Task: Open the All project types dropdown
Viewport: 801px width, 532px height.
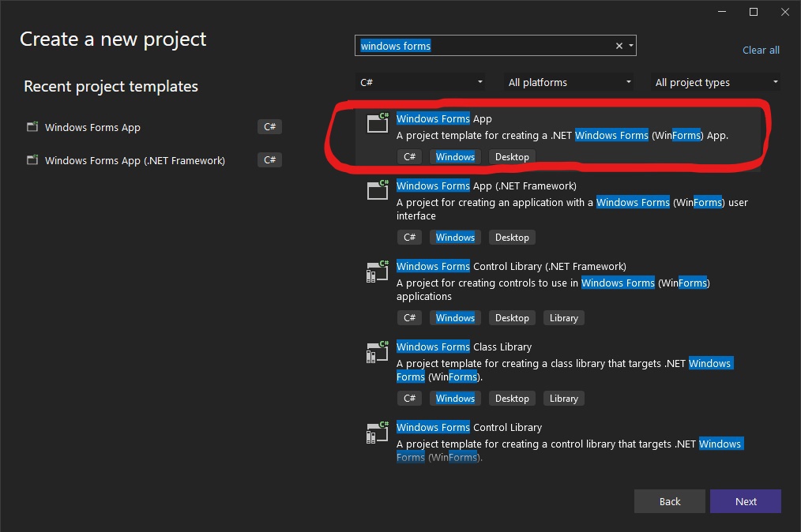Action: coord(715,82)
